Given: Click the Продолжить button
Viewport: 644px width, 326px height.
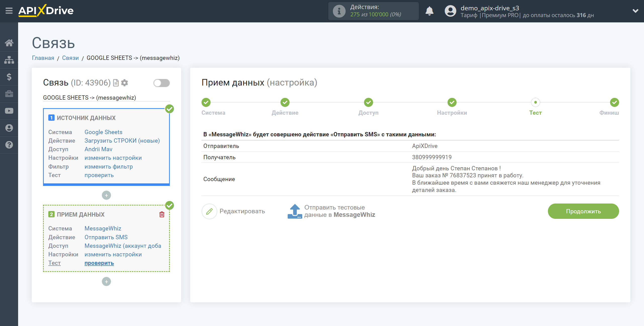Looking at the screenshot, I should click(x=583, y=211).
